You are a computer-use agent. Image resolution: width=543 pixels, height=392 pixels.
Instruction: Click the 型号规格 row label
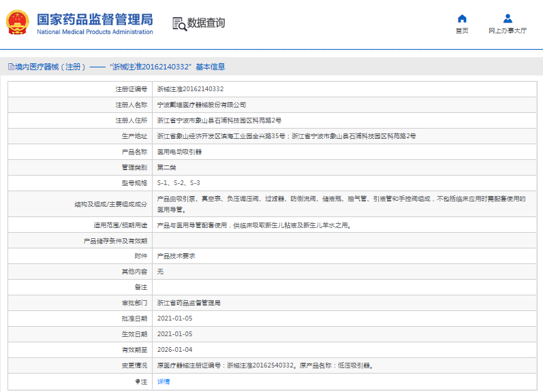tap(134, 183)
